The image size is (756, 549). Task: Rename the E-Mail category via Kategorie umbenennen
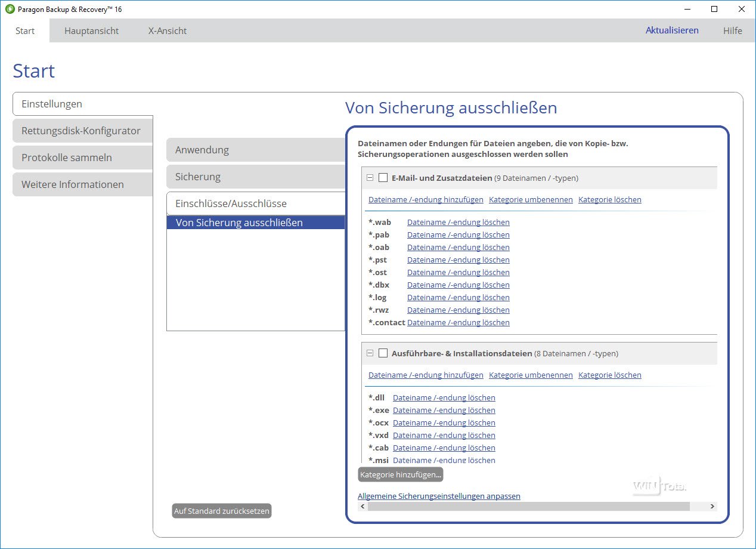(531, 199)
